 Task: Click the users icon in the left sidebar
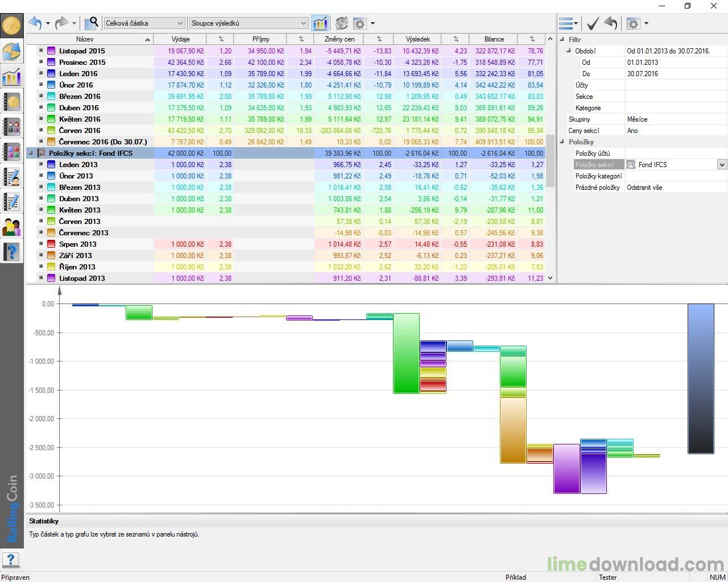point(12,227)
